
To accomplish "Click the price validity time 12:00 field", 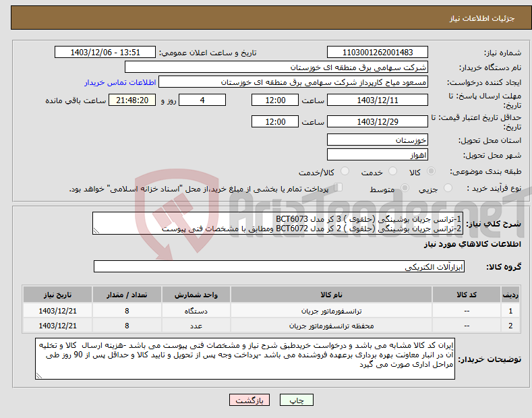I will pos(275,121).
